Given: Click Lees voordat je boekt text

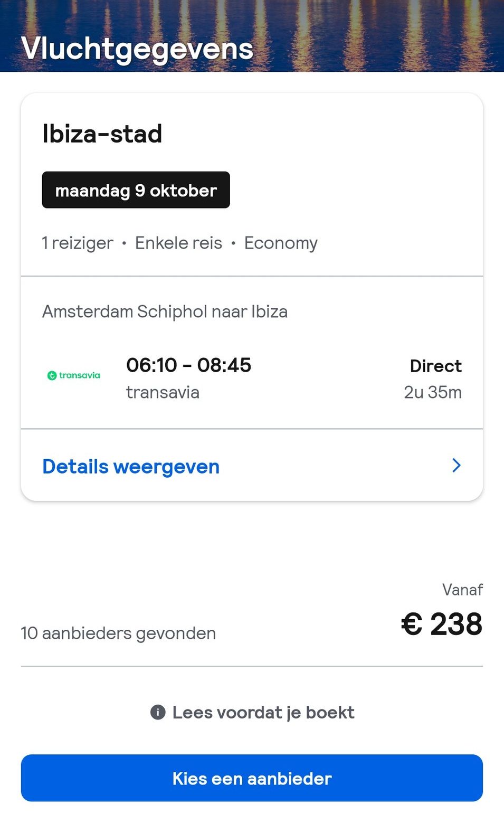Looking at the screenshot, I should (x=263, y=712).
